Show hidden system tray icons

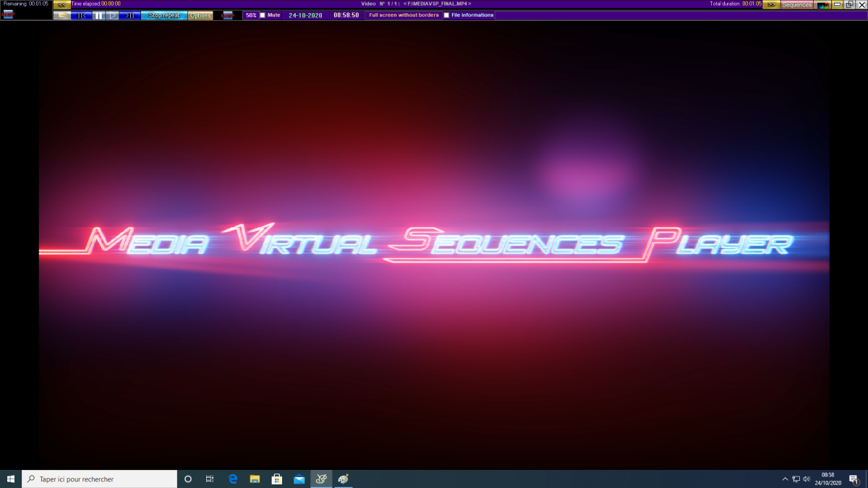click(785, 479)
